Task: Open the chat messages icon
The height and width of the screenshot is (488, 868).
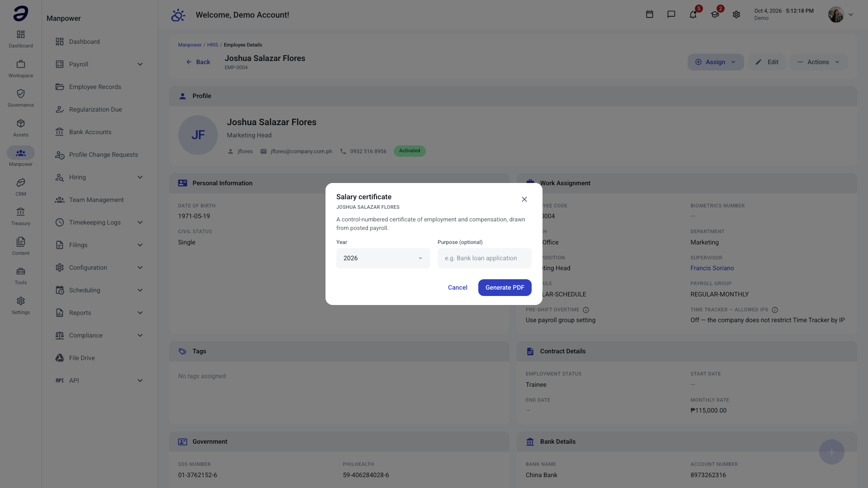Action: pyautogui.click(x=671, y=14)
